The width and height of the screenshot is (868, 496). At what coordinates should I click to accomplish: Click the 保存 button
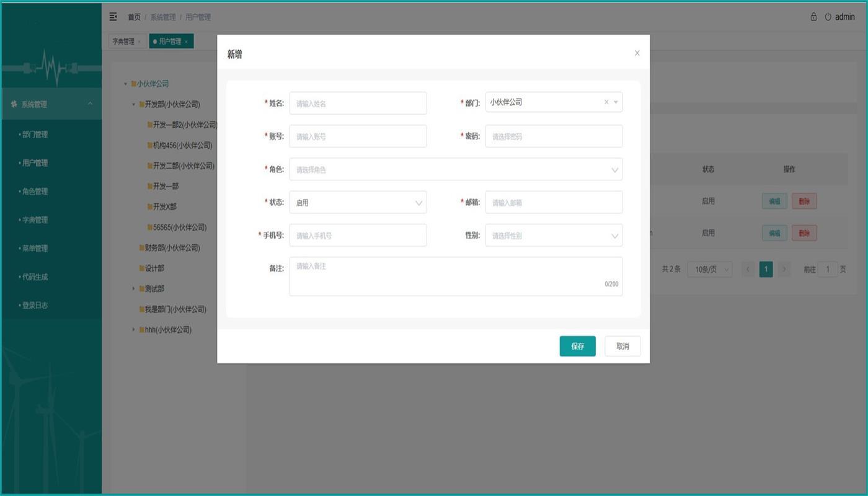[577, 346]
